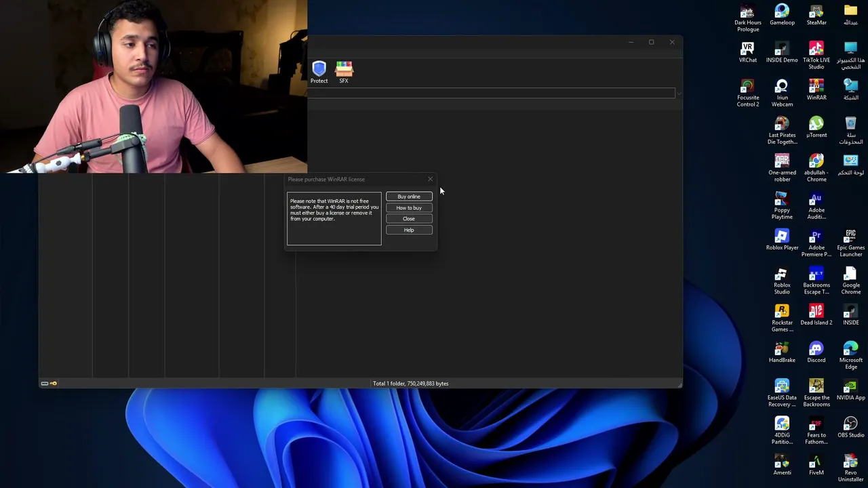
Task: Click the SFX toolbar icon in WinRAR
Action: click(344, 72)
